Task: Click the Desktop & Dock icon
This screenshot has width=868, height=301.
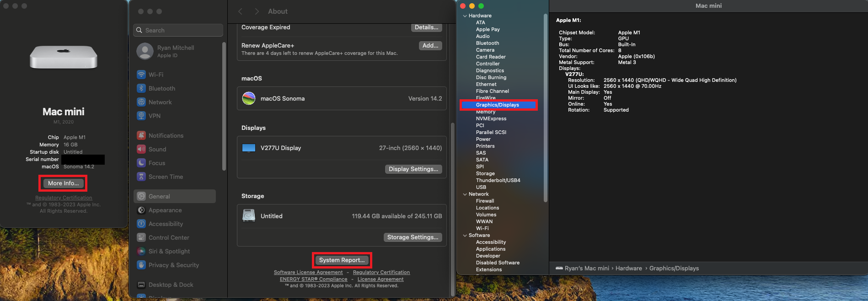Action: (x=141, y=285)
